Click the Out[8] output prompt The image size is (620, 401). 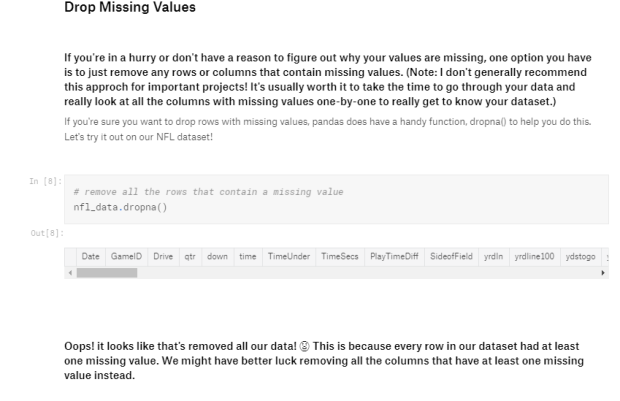(x=42, y=232)
